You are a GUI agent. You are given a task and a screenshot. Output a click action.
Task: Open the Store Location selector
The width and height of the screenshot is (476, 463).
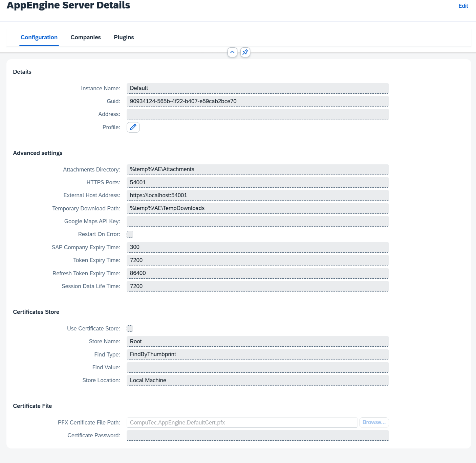[257, 380]
